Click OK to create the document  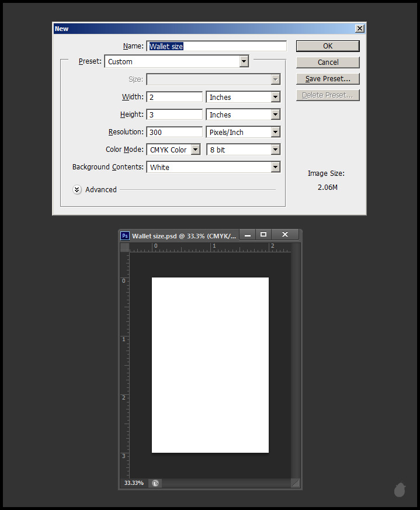[x=328, y=46]
